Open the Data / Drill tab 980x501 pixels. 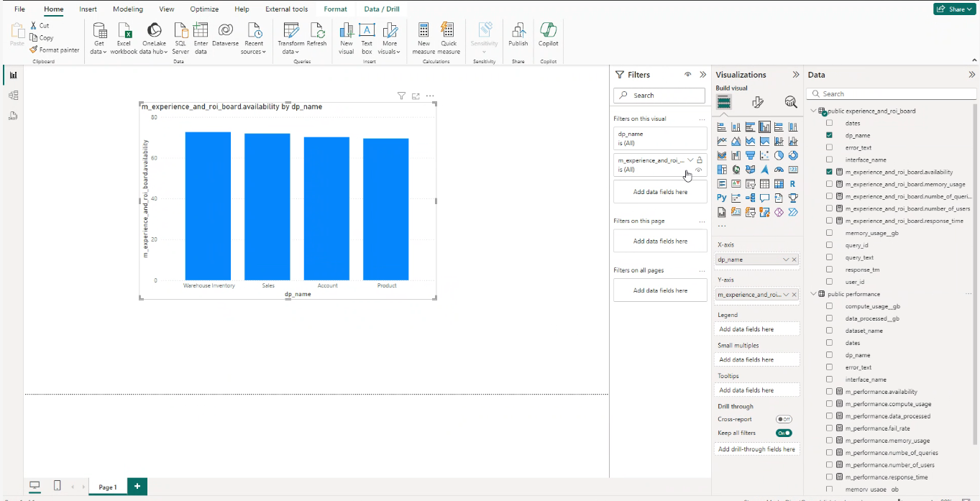[382, 9]
